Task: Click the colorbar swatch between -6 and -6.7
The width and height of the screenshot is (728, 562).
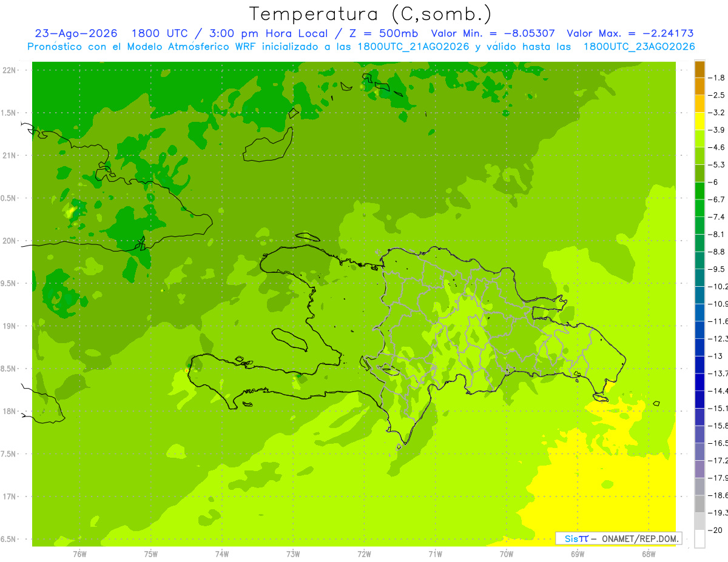Action: [699, 191]
